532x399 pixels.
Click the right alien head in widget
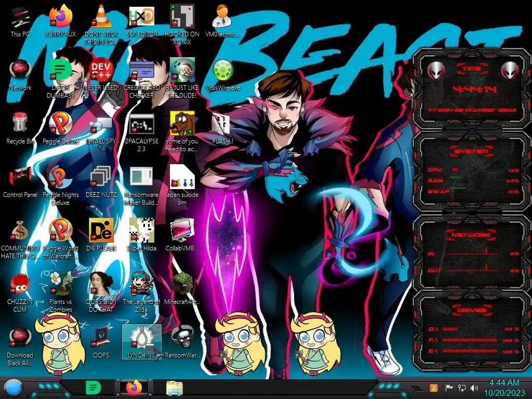(x=510, y=71)
